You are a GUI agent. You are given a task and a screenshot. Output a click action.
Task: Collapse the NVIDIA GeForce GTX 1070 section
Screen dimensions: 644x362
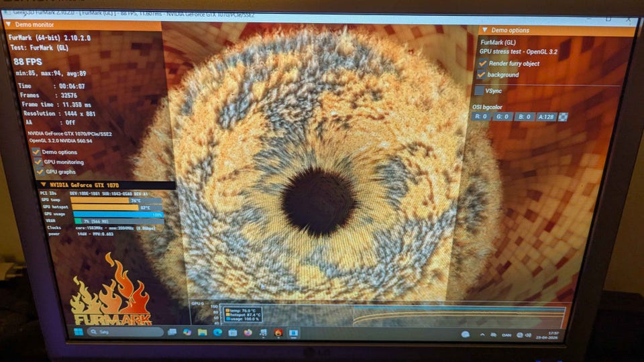tap(43, 185)
